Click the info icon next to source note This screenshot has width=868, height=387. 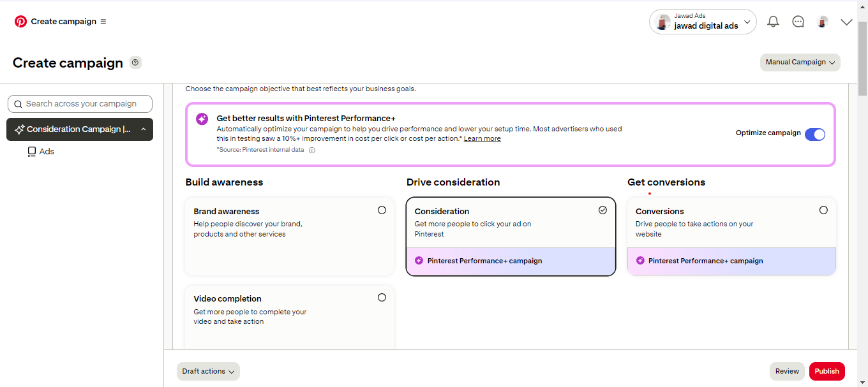click(312, 150)
